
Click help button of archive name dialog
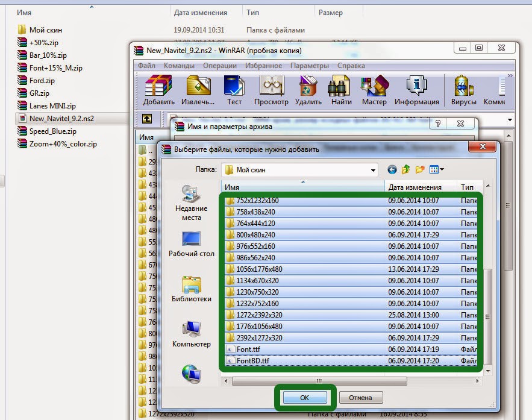[x=437, y=124]
